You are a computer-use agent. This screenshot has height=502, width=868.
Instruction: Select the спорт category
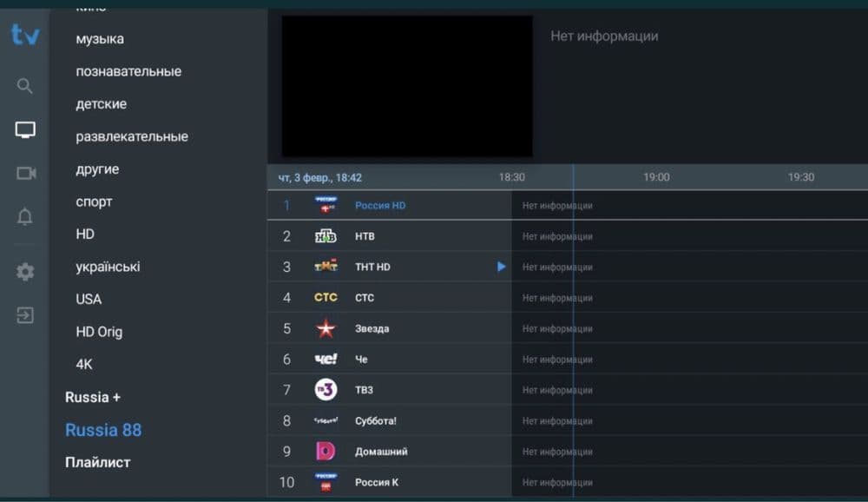pyautogui.click(x=94, y=201)
